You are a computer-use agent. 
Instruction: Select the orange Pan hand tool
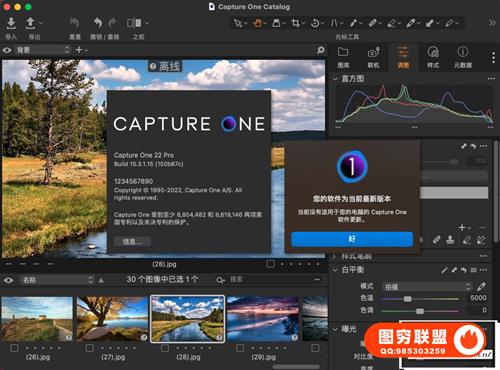pyautogui.click(x=257, y=23)
